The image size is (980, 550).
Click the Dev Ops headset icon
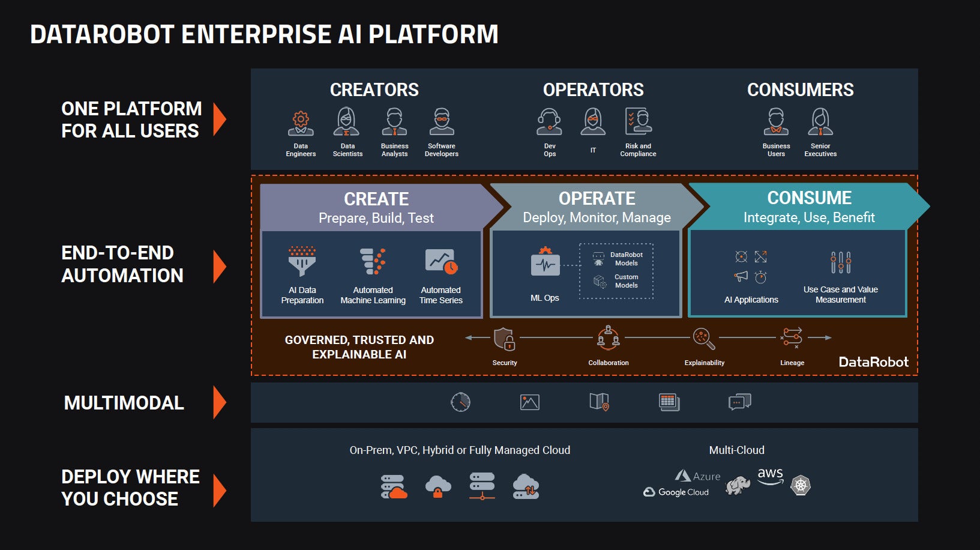pos(549,122)
